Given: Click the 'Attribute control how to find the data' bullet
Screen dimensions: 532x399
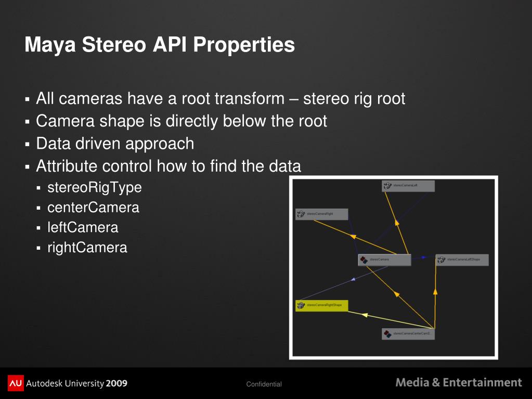Looking at the screenshot, I should (168, 166).
